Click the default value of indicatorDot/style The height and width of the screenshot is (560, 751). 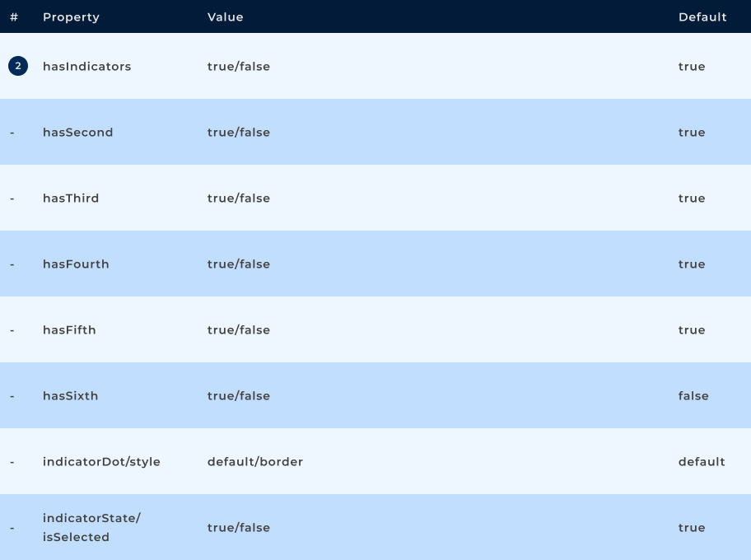pos(701,462)
